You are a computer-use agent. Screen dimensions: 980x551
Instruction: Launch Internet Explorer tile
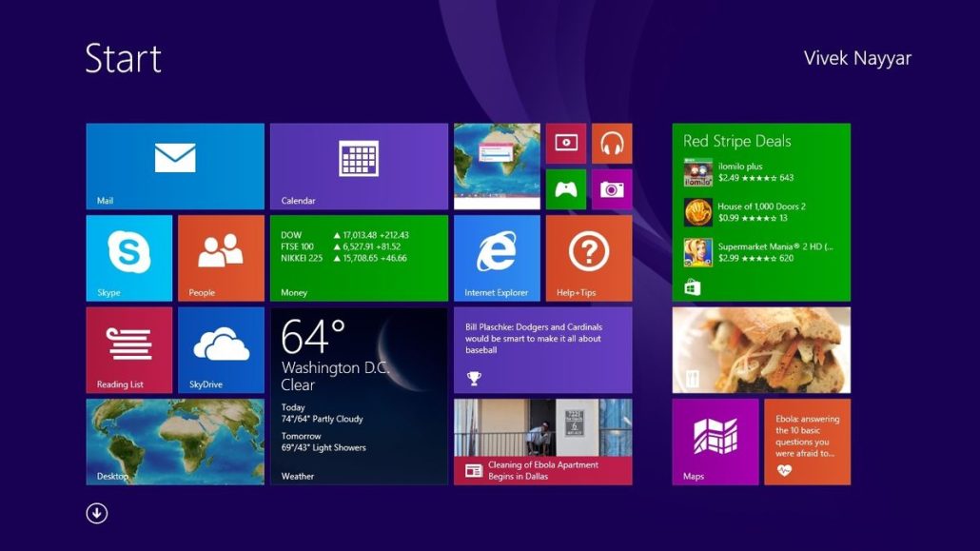tap(497, 258)
